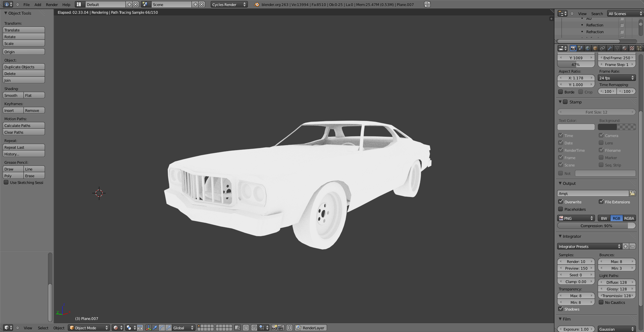
Task: Click the folder icon beside output path
Action: (x=632, y=193)
